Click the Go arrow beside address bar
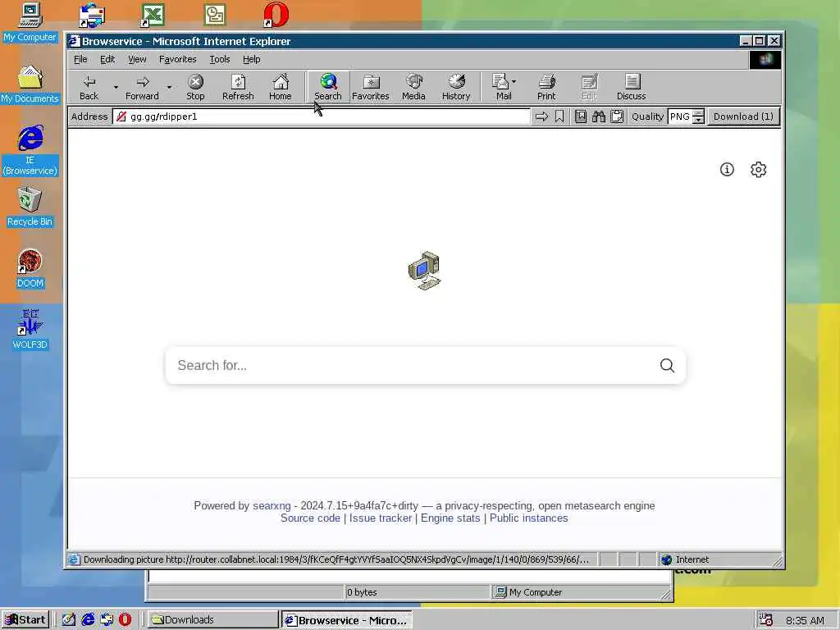840x630 pixels. coord(541,116)
